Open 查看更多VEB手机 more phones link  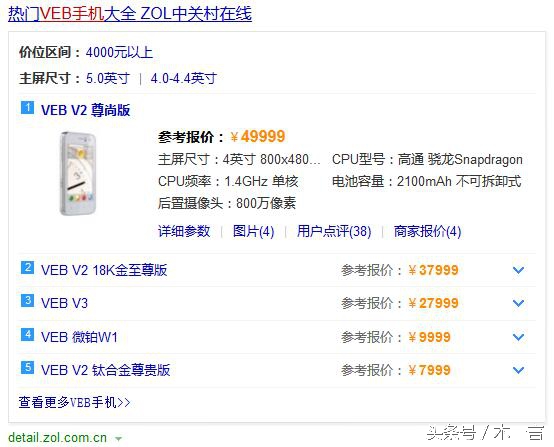[75, 402]
